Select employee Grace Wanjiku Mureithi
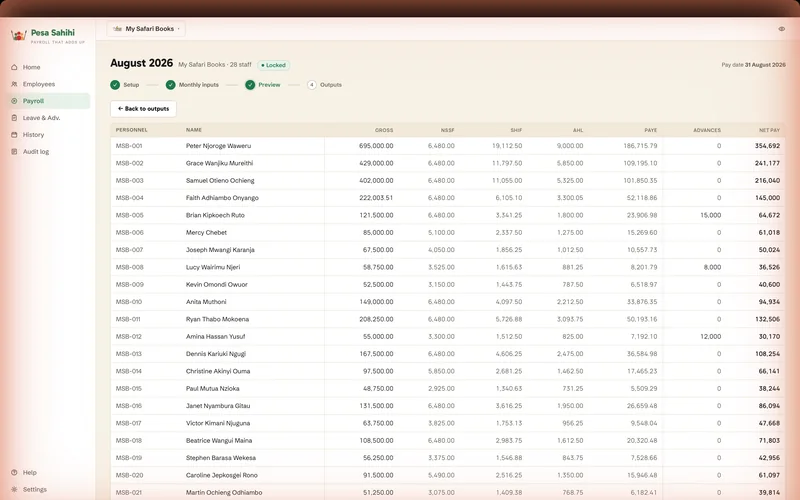The image size is (800, 500). pos(219,163)
